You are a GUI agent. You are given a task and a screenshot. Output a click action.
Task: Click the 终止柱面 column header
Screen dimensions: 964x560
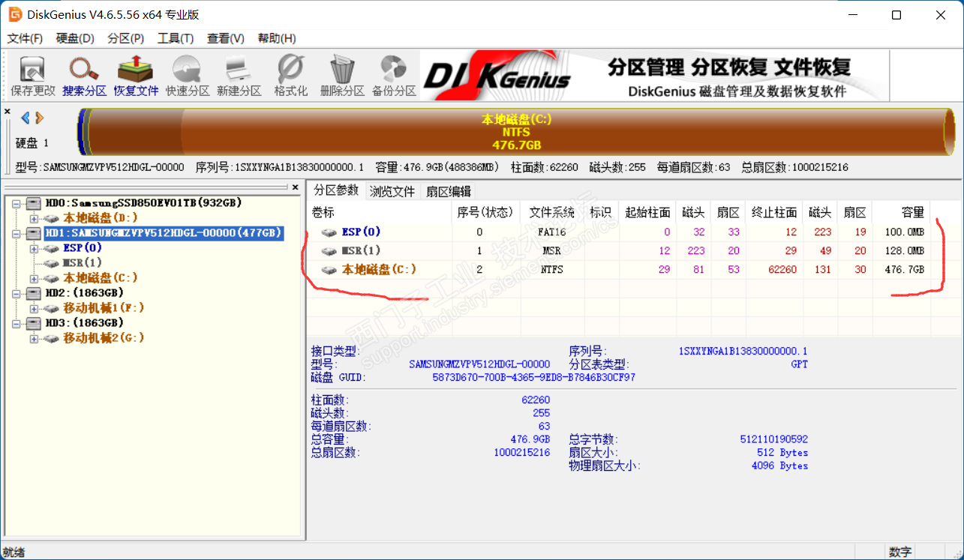tap(774, 212)
